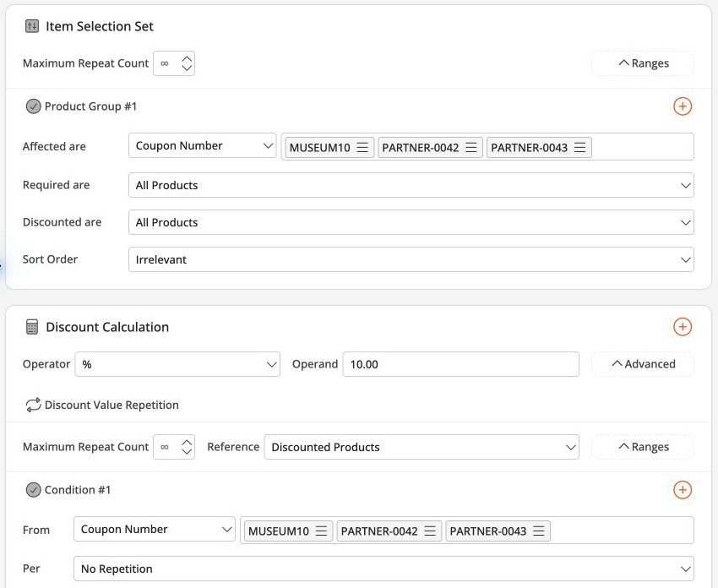Add a new condition with plus icon
The width and height of the screenshot is (718, 588).
pos(683,489)
